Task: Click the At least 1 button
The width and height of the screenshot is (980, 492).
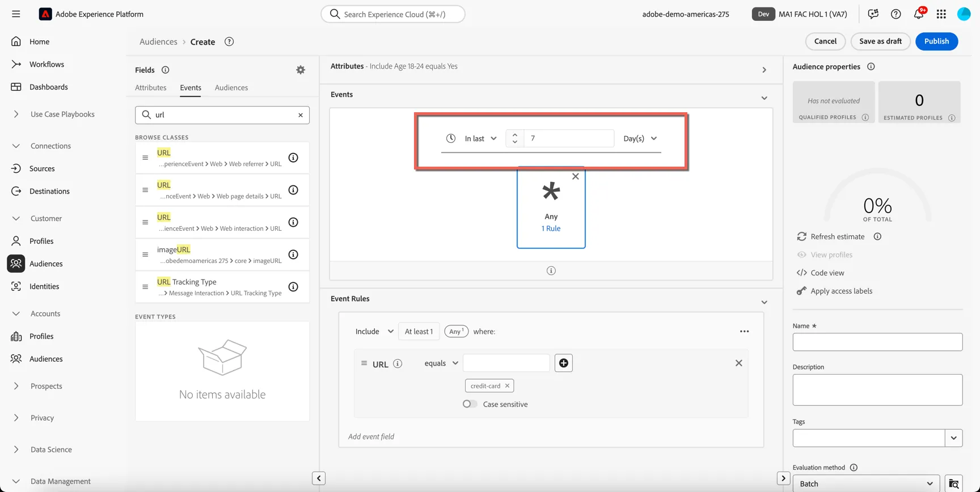Action: click(x=419, y=332)
